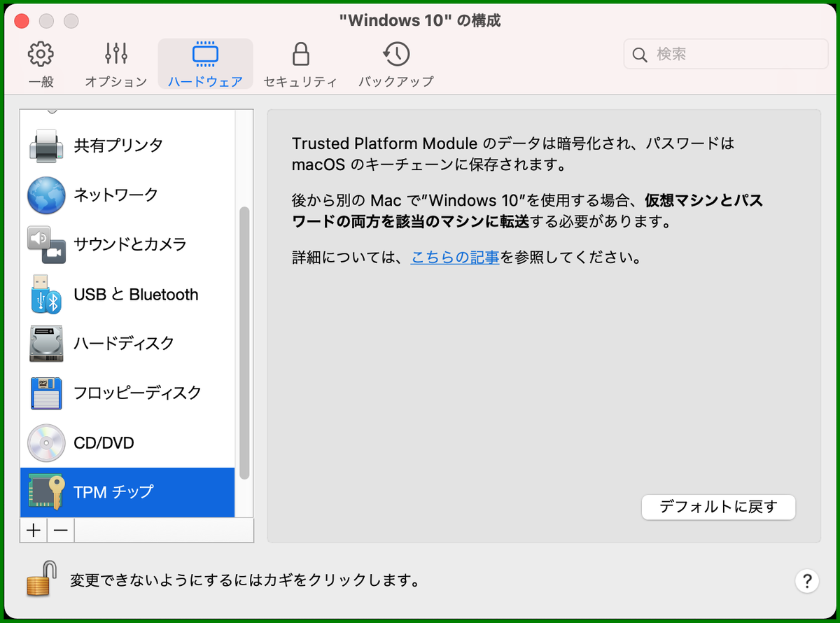The height and width of the screenshot is (623, 840).
Task: Select the 共有プリンタ printer icon
Action: pos(46,146)
